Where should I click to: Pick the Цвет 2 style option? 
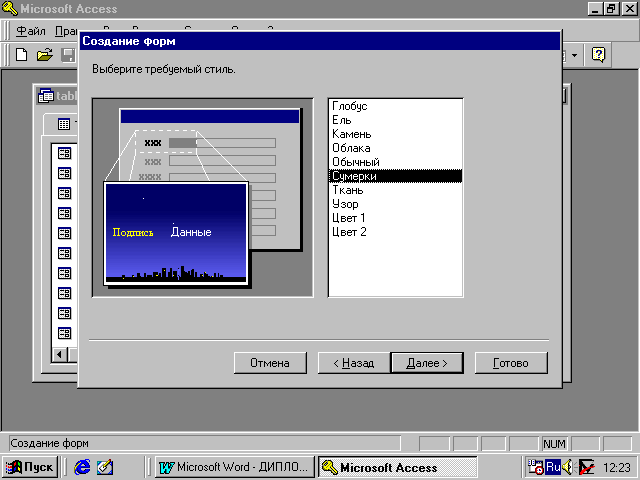350,232
